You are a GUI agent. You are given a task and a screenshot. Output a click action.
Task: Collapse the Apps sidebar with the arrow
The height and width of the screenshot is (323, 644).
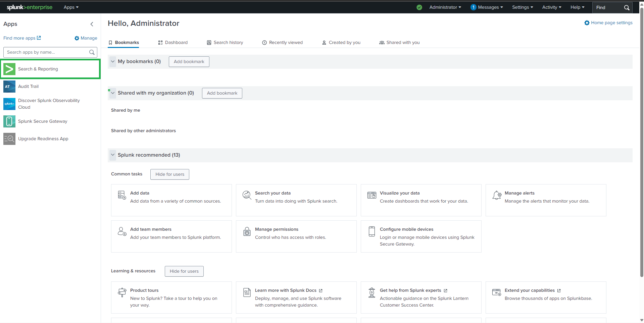tap(92, 24)
